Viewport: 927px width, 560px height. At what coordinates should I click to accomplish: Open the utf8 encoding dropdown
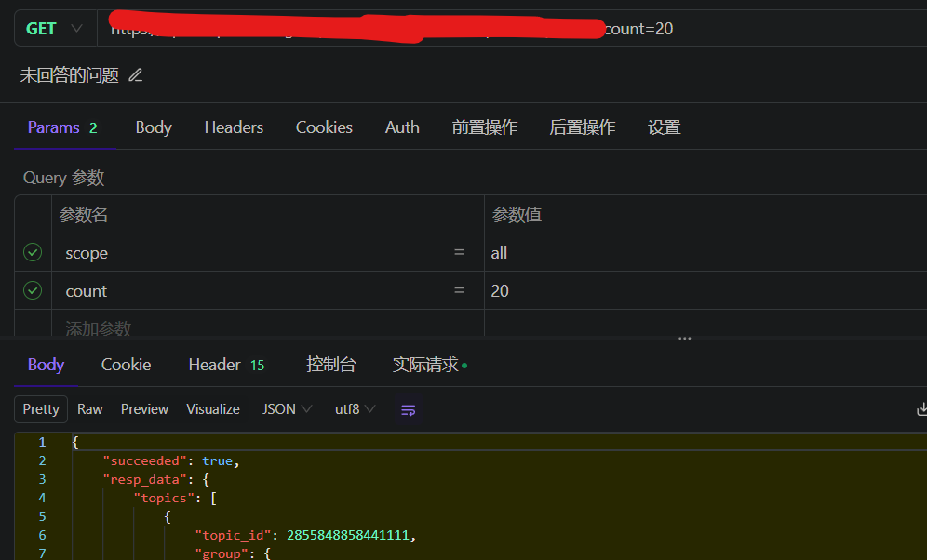point(355,409)
